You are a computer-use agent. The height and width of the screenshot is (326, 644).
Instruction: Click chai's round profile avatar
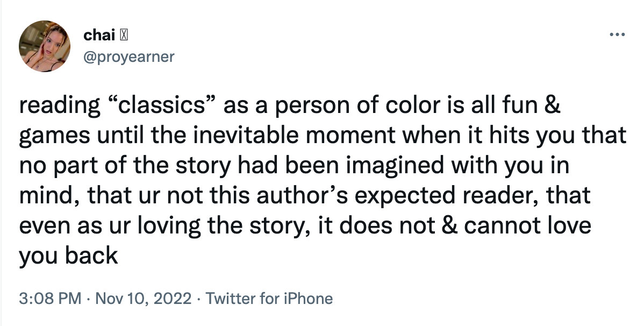click(x=45, y=46)
